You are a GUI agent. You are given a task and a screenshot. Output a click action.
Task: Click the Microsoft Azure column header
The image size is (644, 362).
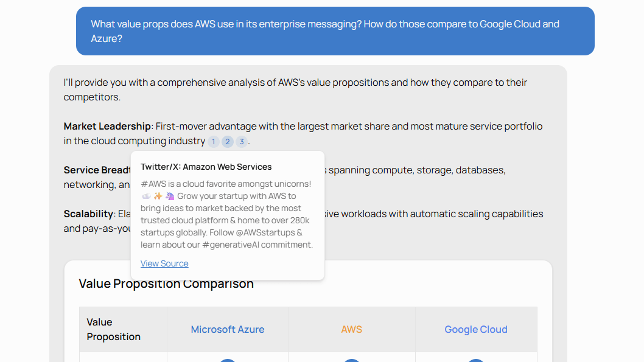pyautogui.click(x=228, y=329)
